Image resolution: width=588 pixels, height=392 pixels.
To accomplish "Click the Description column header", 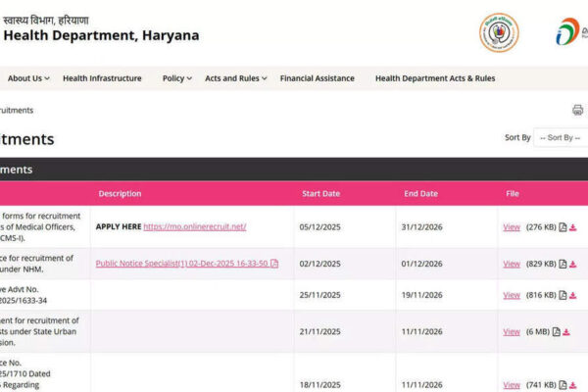I will pos(120,194).
